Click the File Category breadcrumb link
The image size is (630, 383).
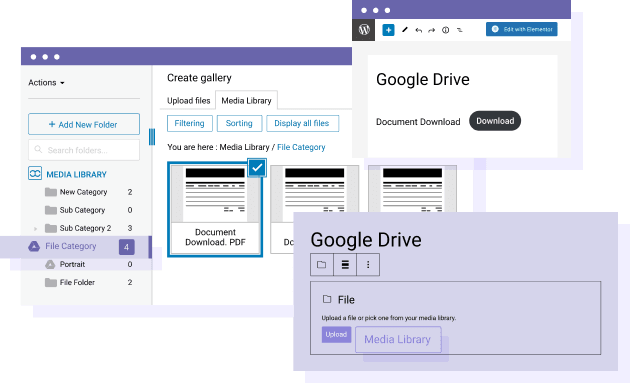tap(301, 147)
